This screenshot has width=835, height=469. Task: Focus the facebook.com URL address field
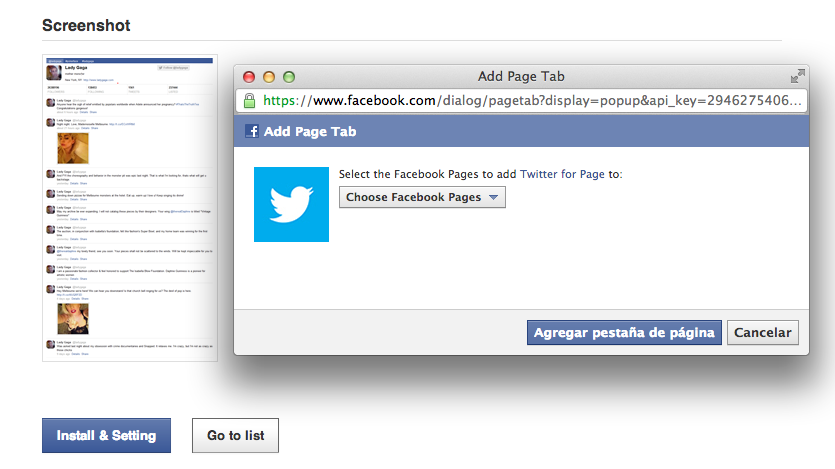(x=530, y=101)
